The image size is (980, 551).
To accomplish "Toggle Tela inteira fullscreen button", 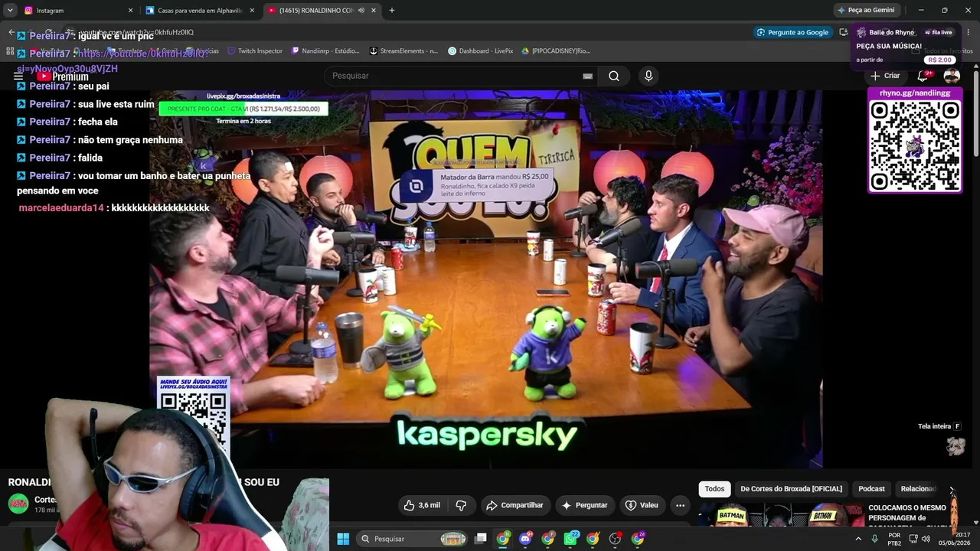I will click(939, 426).
